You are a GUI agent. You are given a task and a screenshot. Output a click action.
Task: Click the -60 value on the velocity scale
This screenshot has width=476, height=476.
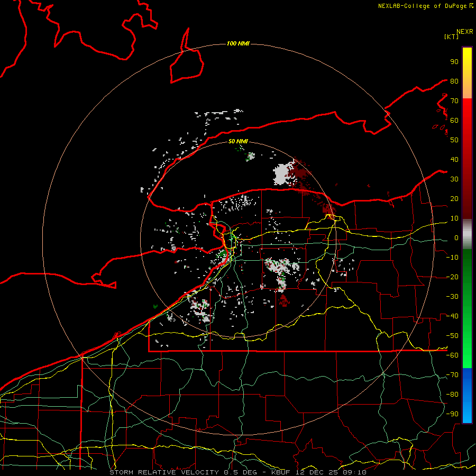(x=452, y=355)
